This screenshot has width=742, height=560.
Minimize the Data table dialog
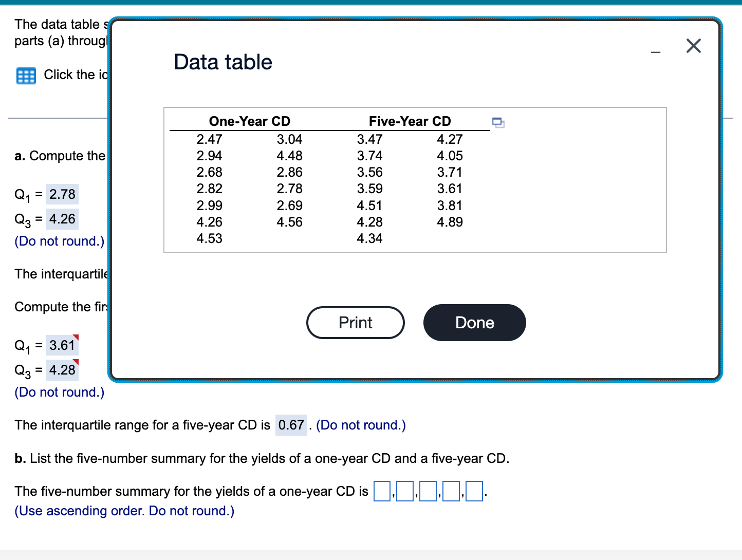coord(656,51)
